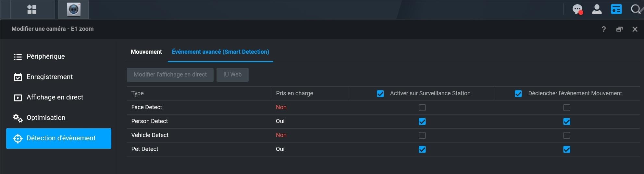Uncheck Person Detect motion event trigger
Screen dimensions: 644x174
pyautogui.click(x=566, y=122)
